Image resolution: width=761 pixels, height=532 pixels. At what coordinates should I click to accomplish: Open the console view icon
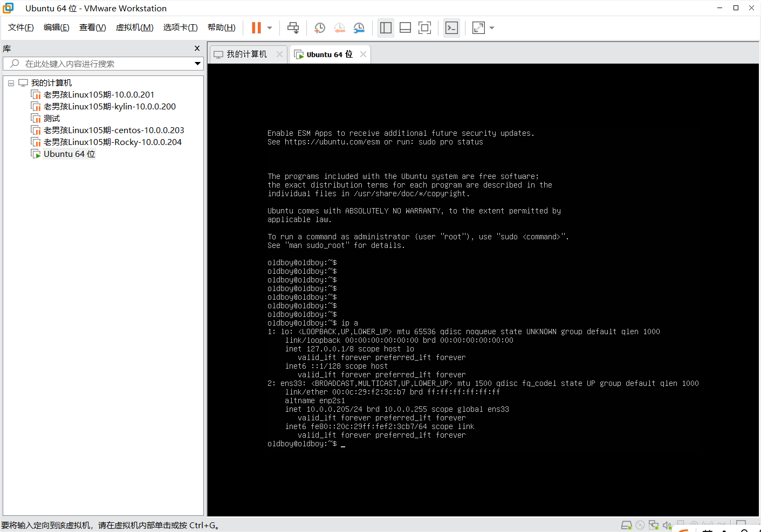pos(451,27)
